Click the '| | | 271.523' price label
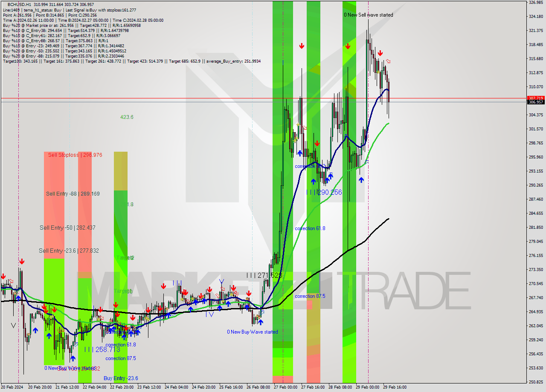Screen dimensions: 546x392 [264, 276]
